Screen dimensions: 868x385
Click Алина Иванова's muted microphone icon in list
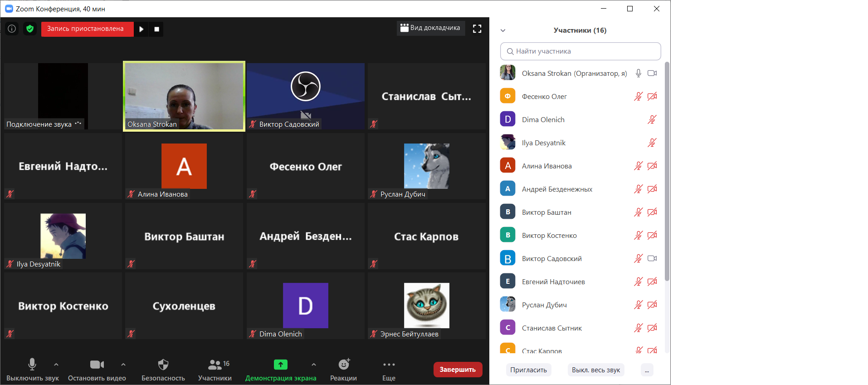639,166
